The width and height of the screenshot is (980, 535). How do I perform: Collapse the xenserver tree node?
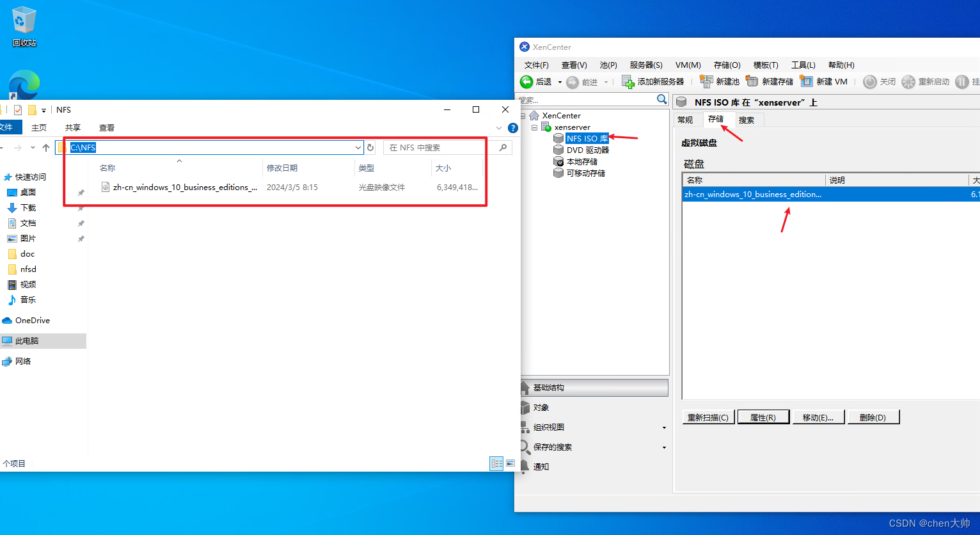pyautogui.click(x=534, y=127)
